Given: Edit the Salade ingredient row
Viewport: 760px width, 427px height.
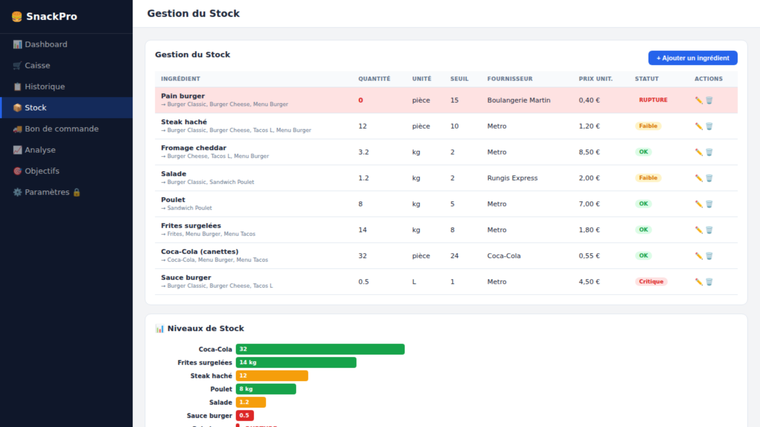Looking at the screenshot, I should (x=698, y=178).
